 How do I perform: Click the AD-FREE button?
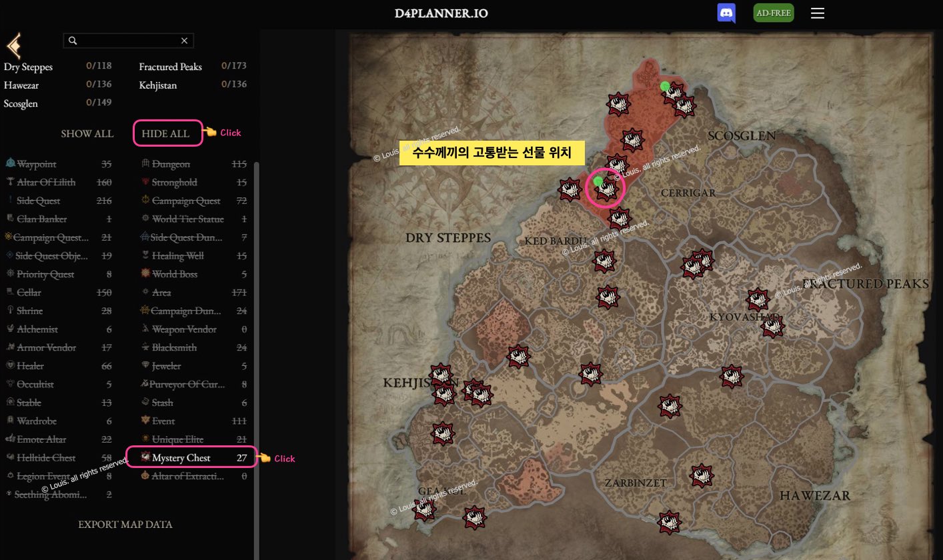[774, 13]
